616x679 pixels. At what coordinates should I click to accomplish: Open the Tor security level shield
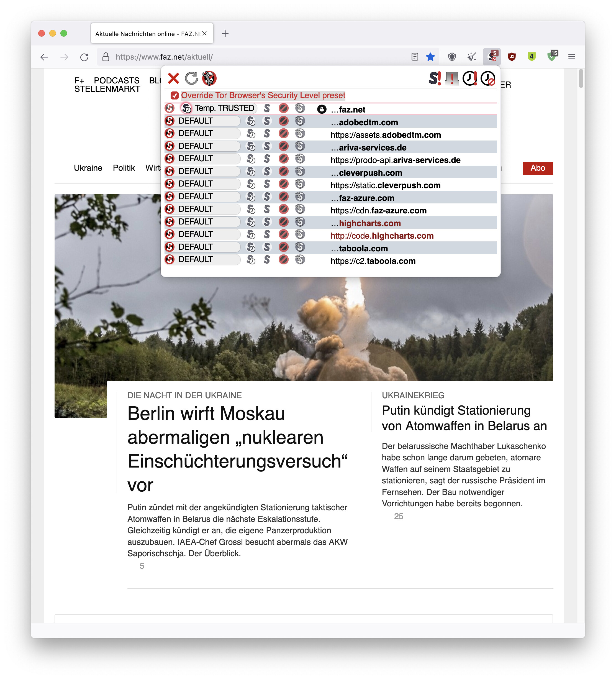[x=452, y=57]
